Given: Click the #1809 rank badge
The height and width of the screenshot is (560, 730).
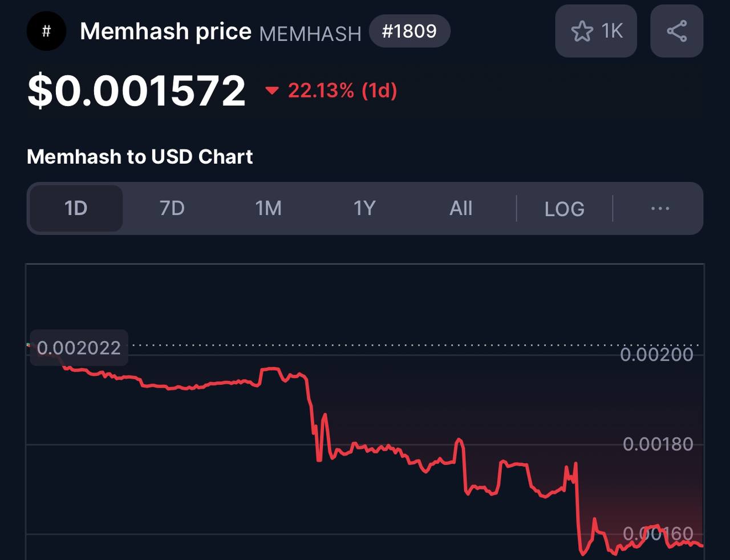Looking at the screenshot, I should (409, 31).
